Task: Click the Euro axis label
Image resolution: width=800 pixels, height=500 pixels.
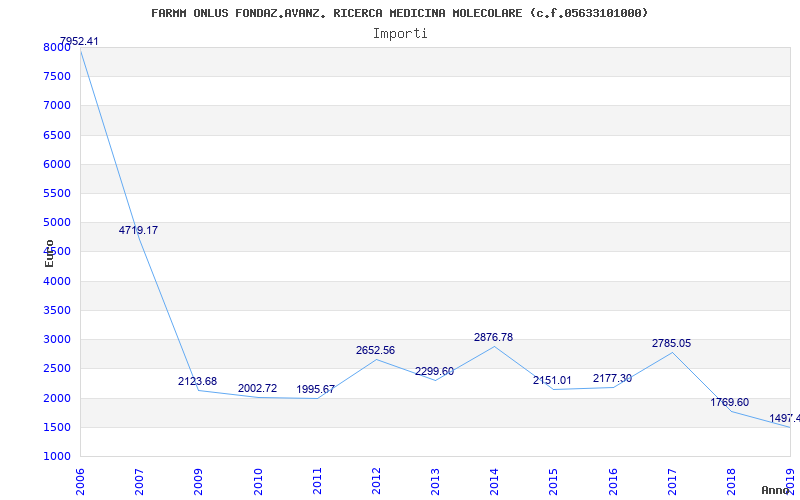Action: 49,254
